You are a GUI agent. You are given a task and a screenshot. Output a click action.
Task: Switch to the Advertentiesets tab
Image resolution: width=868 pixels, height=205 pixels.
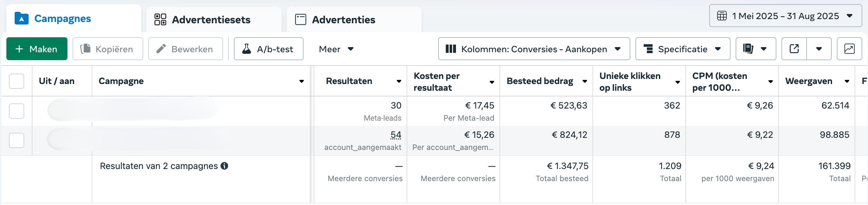(213, 19)
